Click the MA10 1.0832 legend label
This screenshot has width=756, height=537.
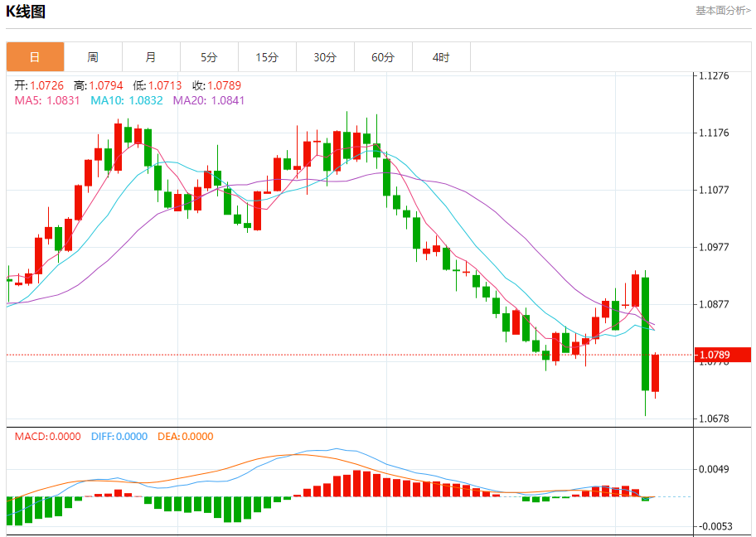point(127,100)
